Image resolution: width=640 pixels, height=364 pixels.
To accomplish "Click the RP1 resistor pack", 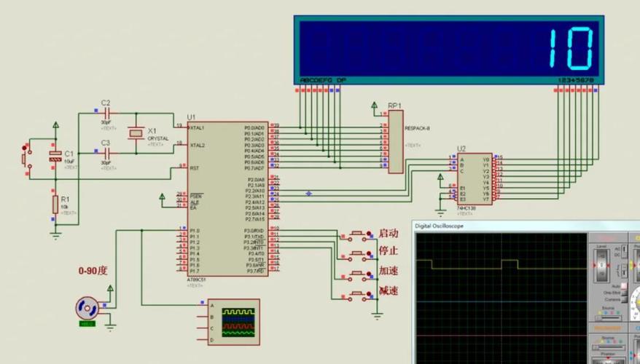I will [395, 143].
